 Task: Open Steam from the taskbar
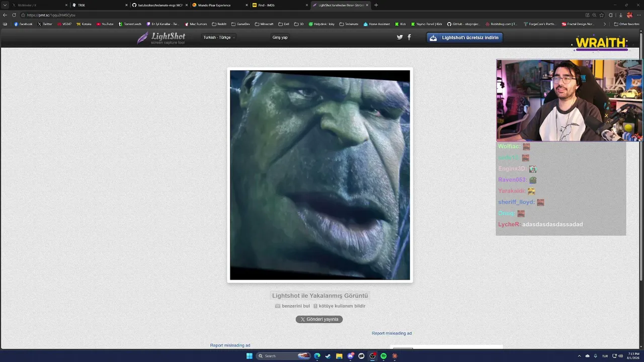(x=328, y=356)
